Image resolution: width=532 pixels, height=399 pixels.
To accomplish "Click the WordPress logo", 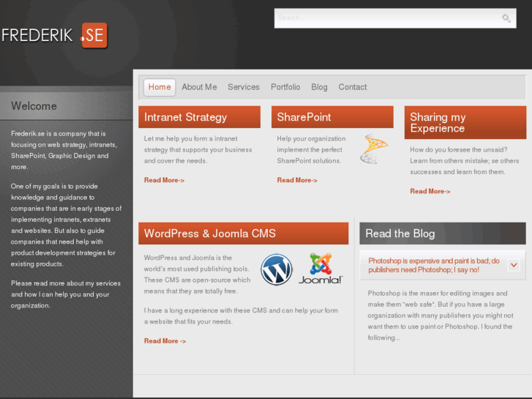I will coord(277,269).
